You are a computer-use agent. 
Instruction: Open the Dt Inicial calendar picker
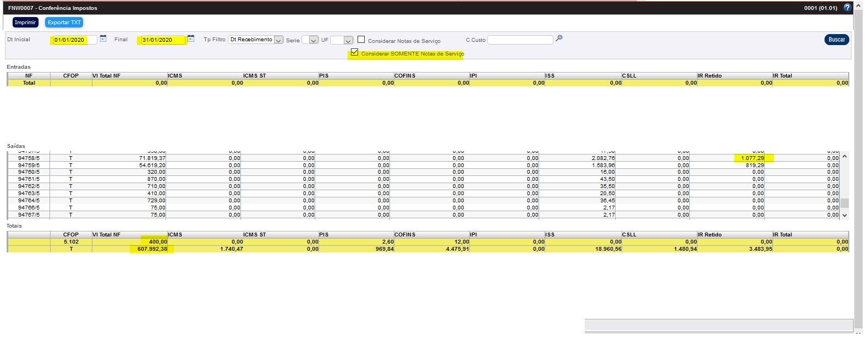[x=103, y=39]
